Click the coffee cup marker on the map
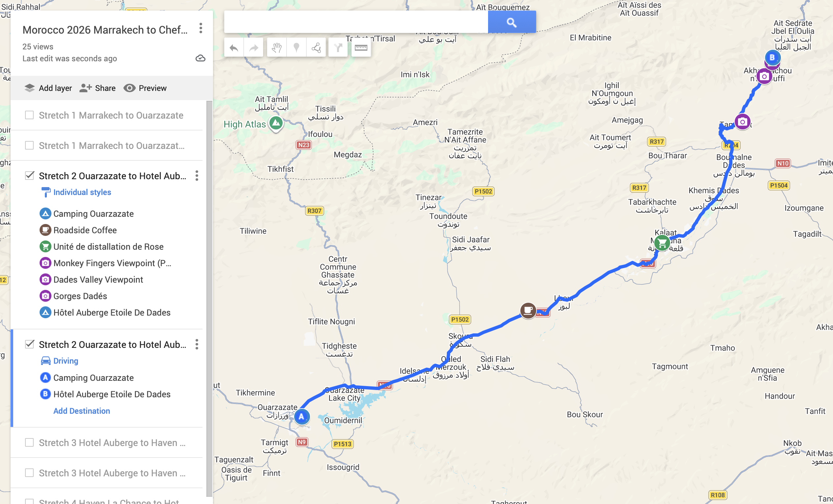 (528, 310)
